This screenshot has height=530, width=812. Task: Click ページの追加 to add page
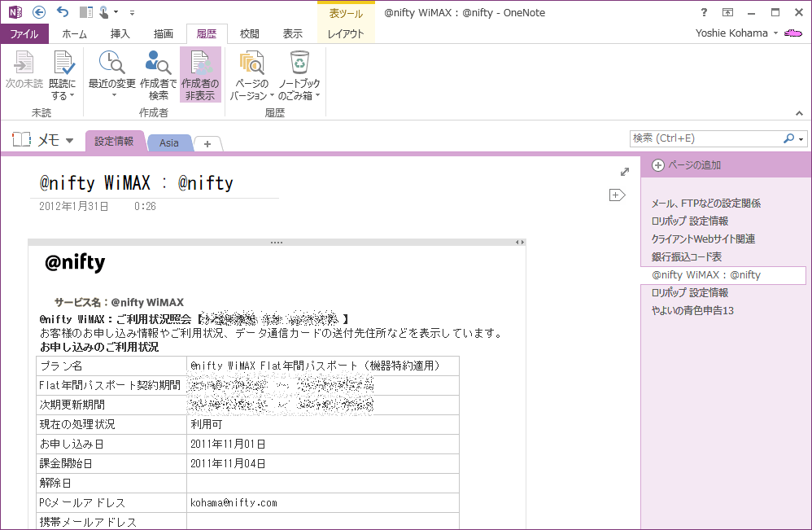tap(687, 165)
